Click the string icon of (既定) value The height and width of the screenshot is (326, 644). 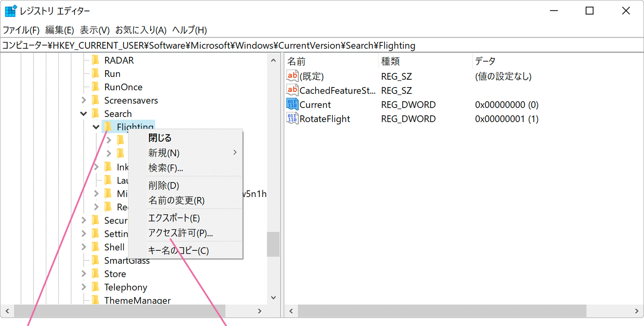292,76
